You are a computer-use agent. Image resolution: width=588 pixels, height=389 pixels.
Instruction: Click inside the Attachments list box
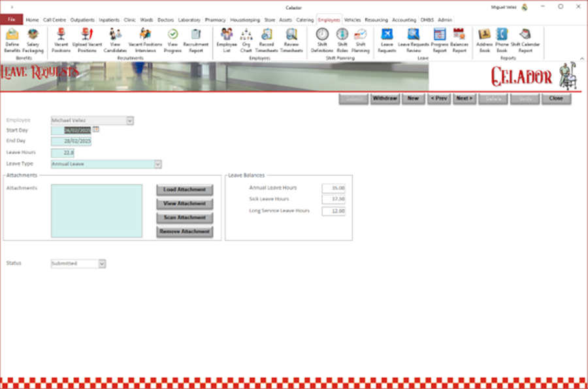[x=96, y=211]
